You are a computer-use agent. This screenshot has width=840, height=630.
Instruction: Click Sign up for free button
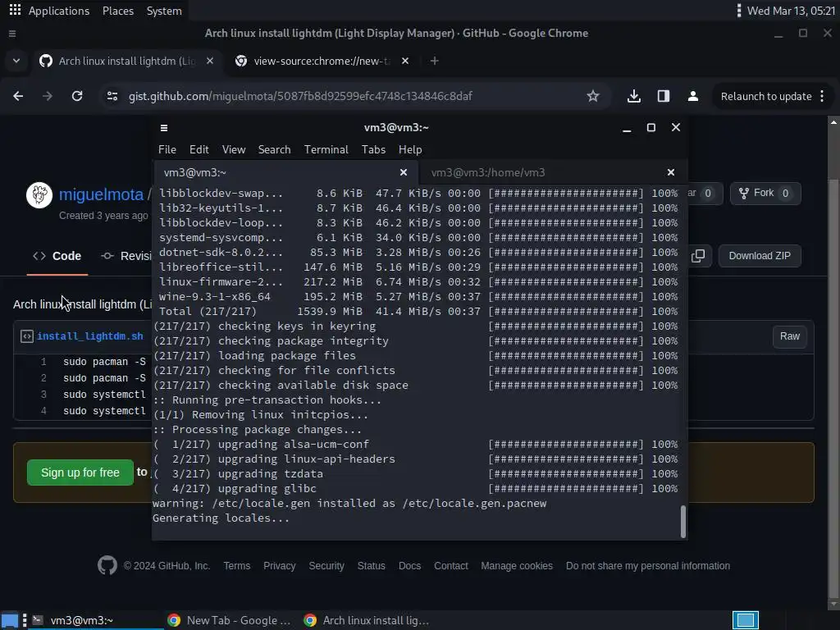[x=80, y=472]
